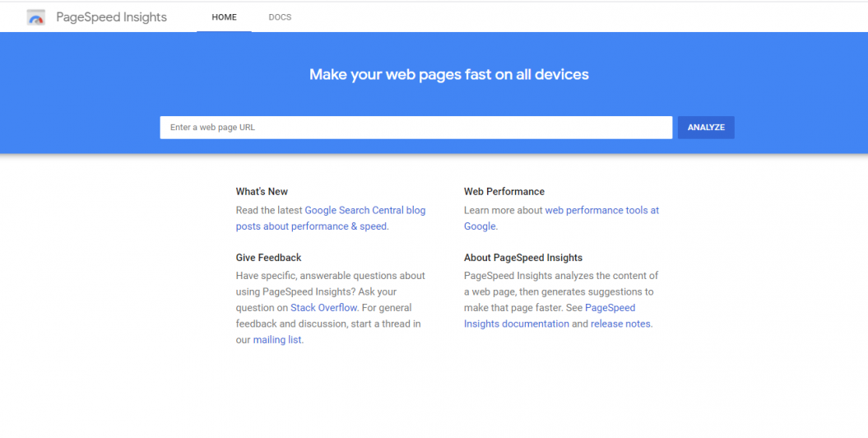Viewport: 868px width, 438px height.
Task: Click the Google link under Web Performance
Action: point(480,226)
